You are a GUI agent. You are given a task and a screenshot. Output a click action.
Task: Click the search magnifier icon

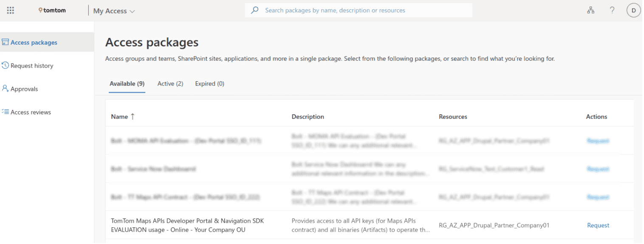click(x=254, y=10)
